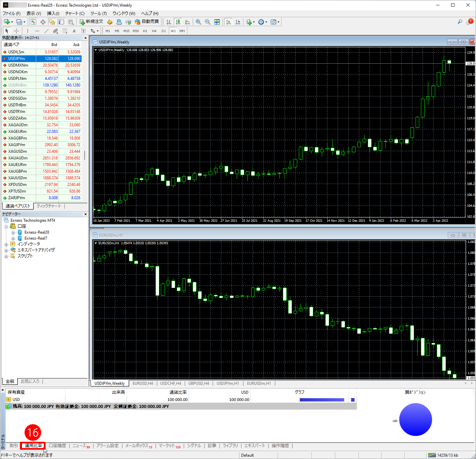Screen dimensions: 476x459
Task: Select the XAUUSDm row in market watch
Action: [x=18, y=178]
